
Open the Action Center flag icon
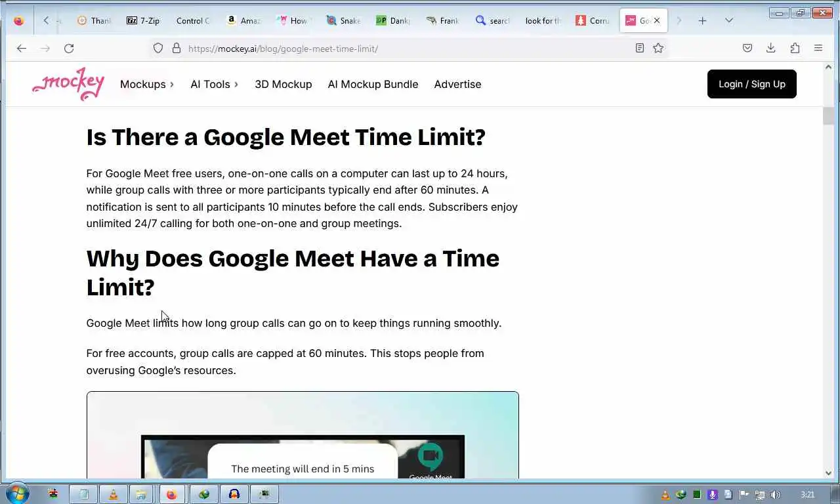click(744, 495)
